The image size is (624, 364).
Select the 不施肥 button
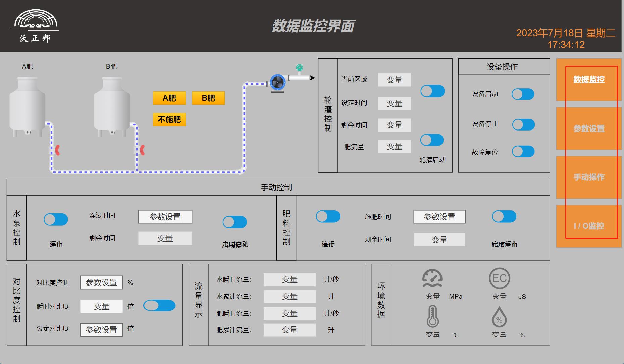(x=169, y=119)
